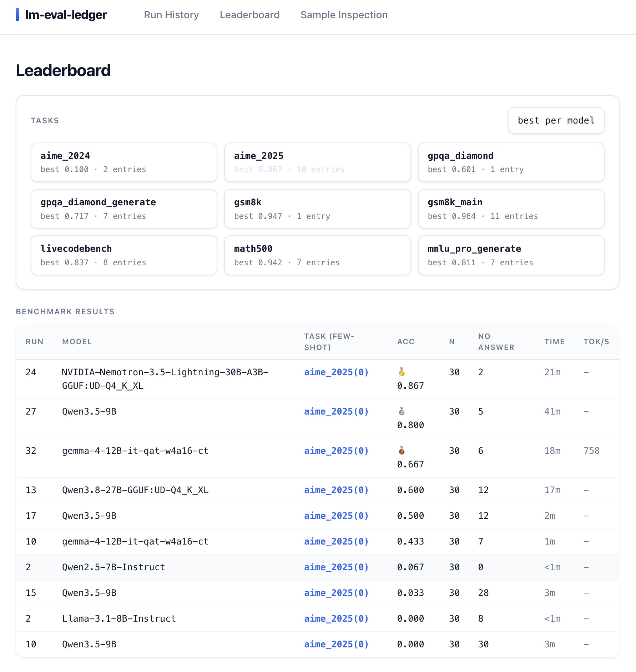The width and height of the screenshot is (636, 672).
Task: Open the Leaderboard nav tab
Action: 250,15
